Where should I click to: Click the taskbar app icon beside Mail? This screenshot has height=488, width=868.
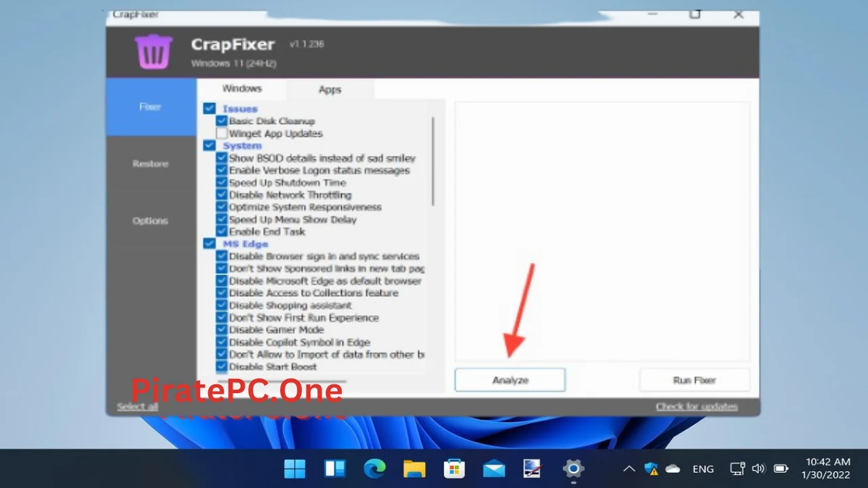533,468
